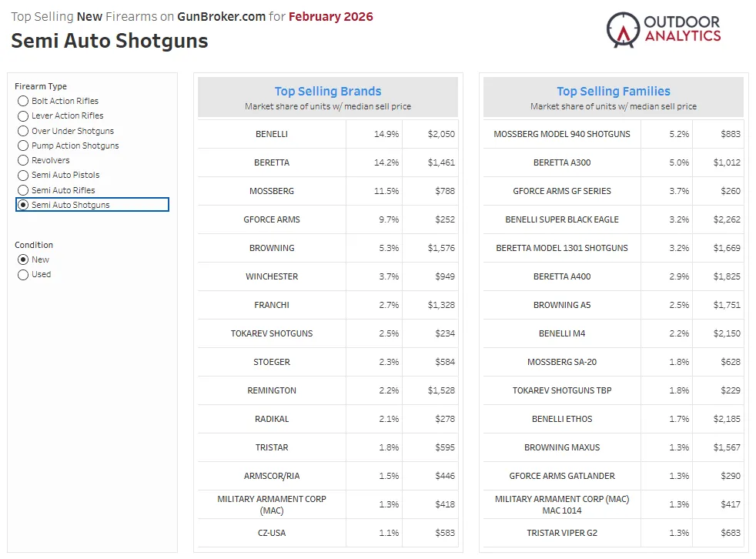Select the Top Selling Brands header
The width and height of the screenshot is (756, 559).
point(327,92)
